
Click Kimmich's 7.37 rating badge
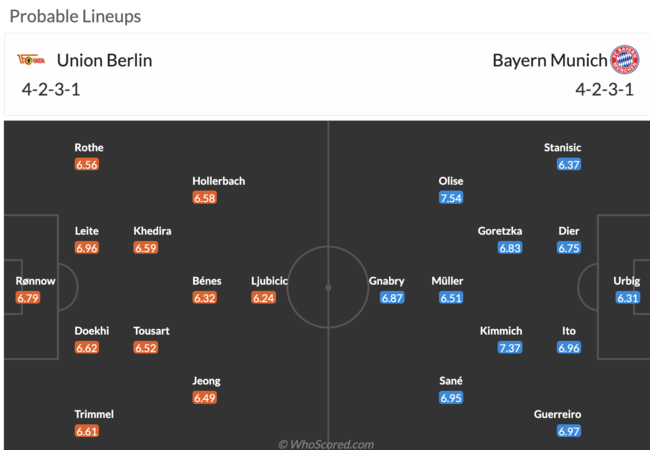pyautogui.click(x=510, y=348)
